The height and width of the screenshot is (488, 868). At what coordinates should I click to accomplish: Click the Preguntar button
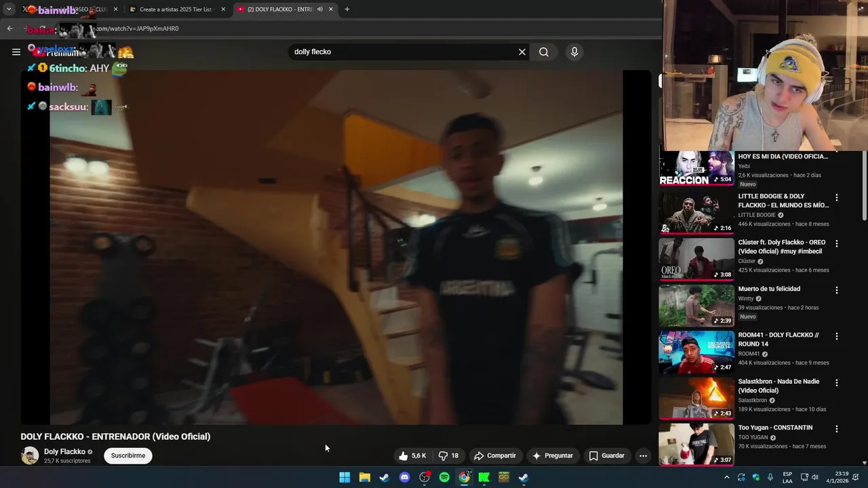[x=553, y=455]
